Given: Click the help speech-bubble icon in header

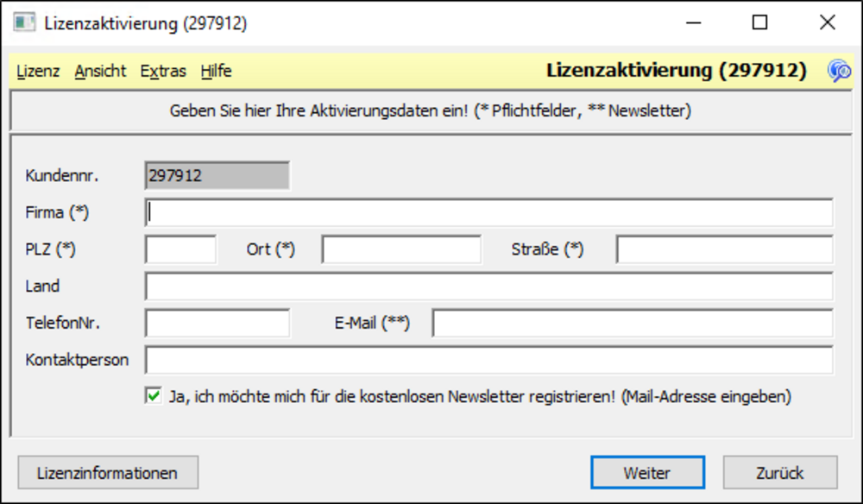Looking at the screenshot, I should click(840, 71).
